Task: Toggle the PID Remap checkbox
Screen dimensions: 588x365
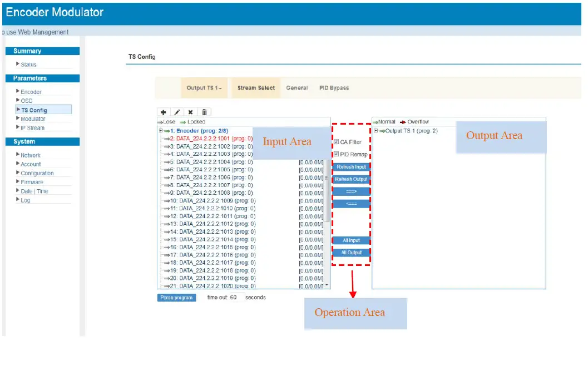Action: [337, 154]
